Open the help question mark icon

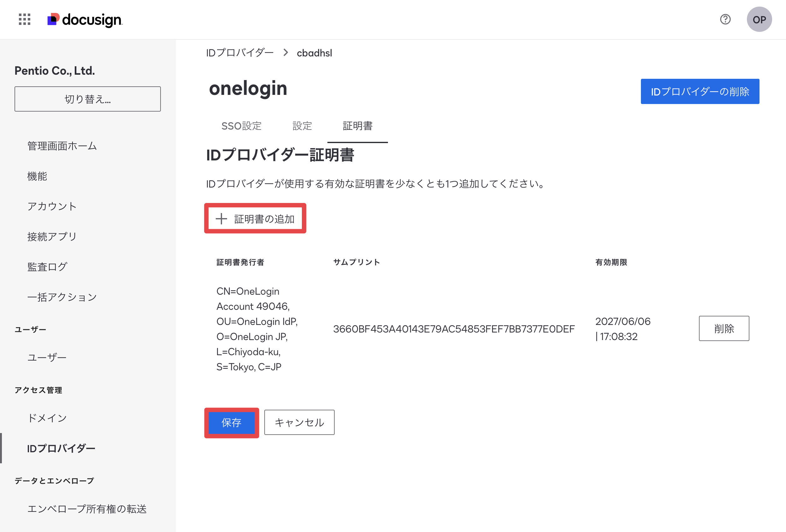[725, 19]
